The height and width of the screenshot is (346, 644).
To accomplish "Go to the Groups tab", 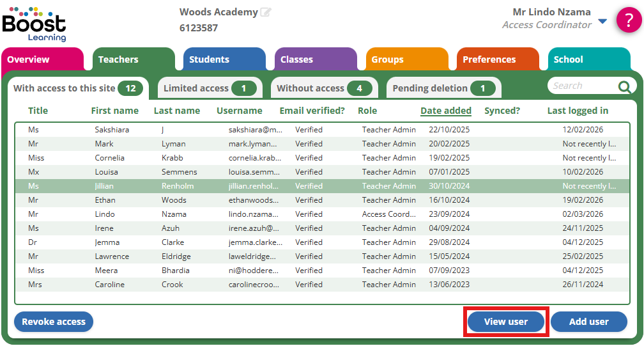I will [x=406, y=59].
